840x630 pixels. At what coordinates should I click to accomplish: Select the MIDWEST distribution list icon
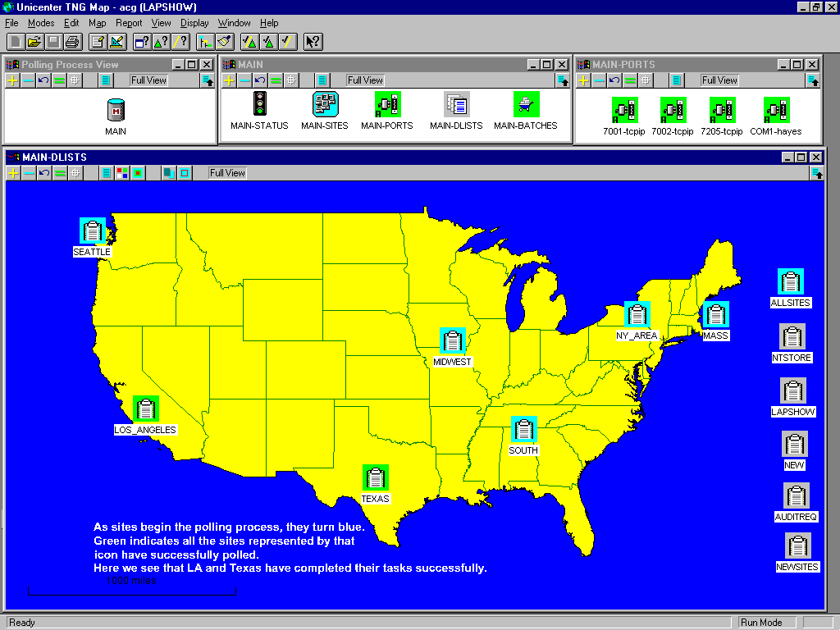pos(453,340)
